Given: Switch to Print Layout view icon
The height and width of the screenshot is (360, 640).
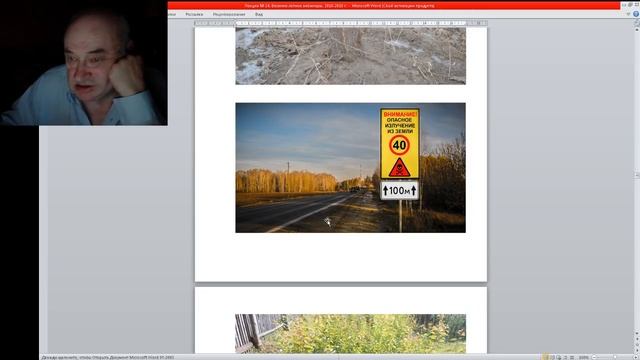Looking at the screenshot, I should click(x=546, y=357).
